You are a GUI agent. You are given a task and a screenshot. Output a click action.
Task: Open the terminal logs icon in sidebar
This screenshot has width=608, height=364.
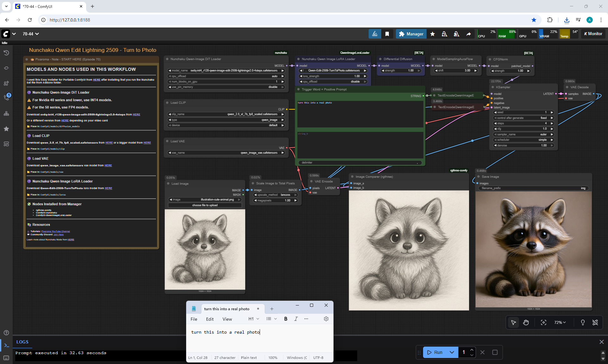(x=6, y=345)
